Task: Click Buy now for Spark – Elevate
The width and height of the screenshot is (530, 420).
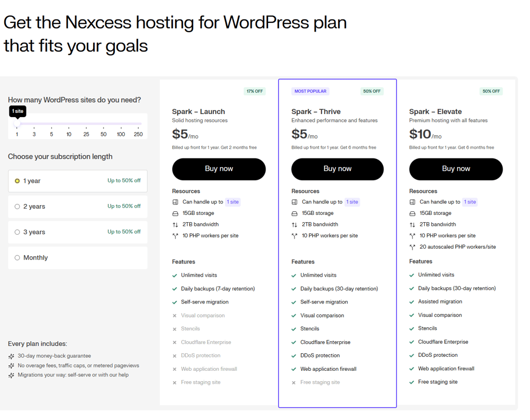Action: (456, 169)
